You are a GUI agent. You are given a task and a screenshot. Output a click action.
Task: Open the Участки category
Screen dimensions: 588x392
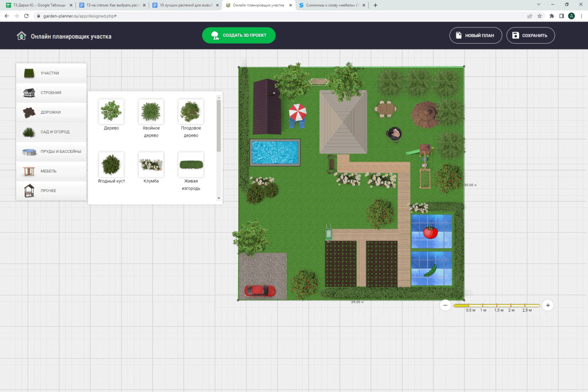click(51, 73)
